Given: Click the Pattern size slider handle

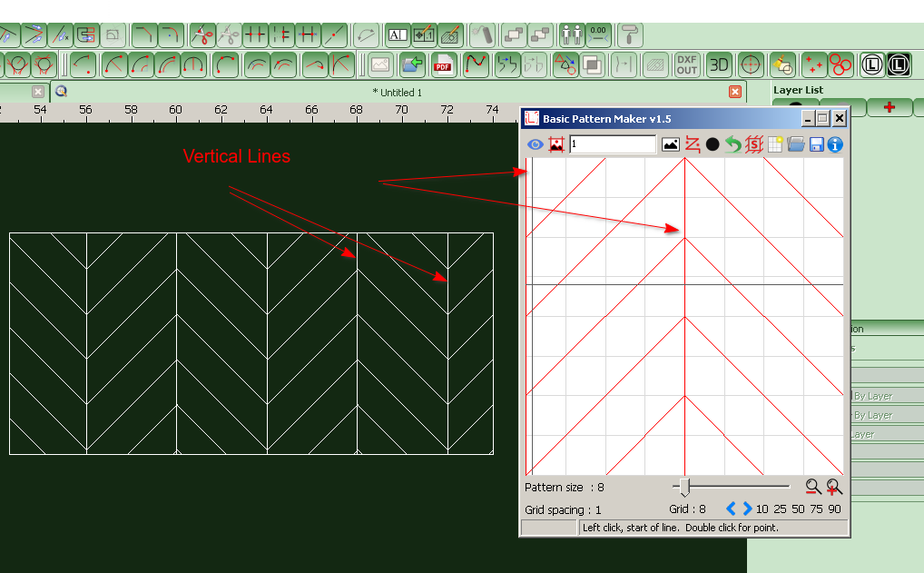Looking at the screenshot, I should coord(685,488).
